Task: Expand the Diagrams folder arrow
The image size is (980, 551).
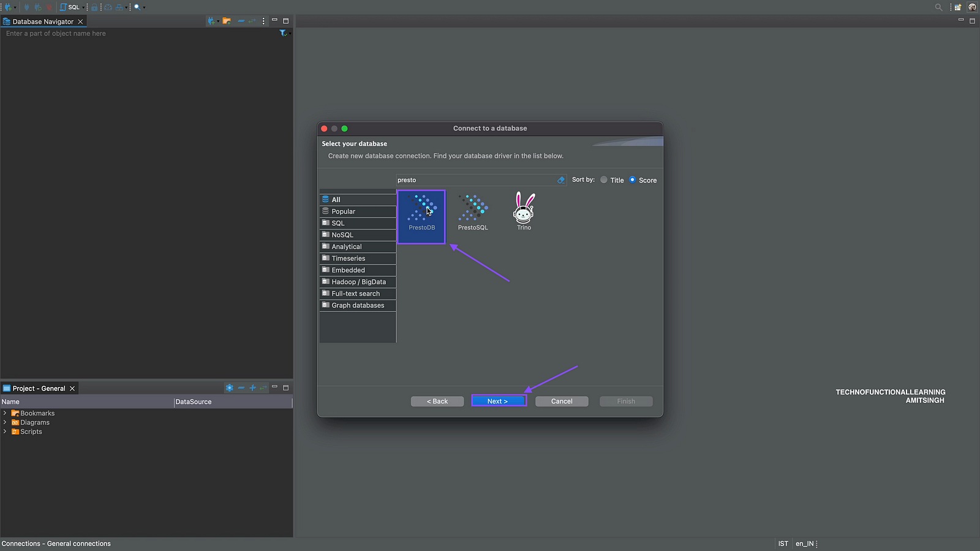Action: (5, 422)
